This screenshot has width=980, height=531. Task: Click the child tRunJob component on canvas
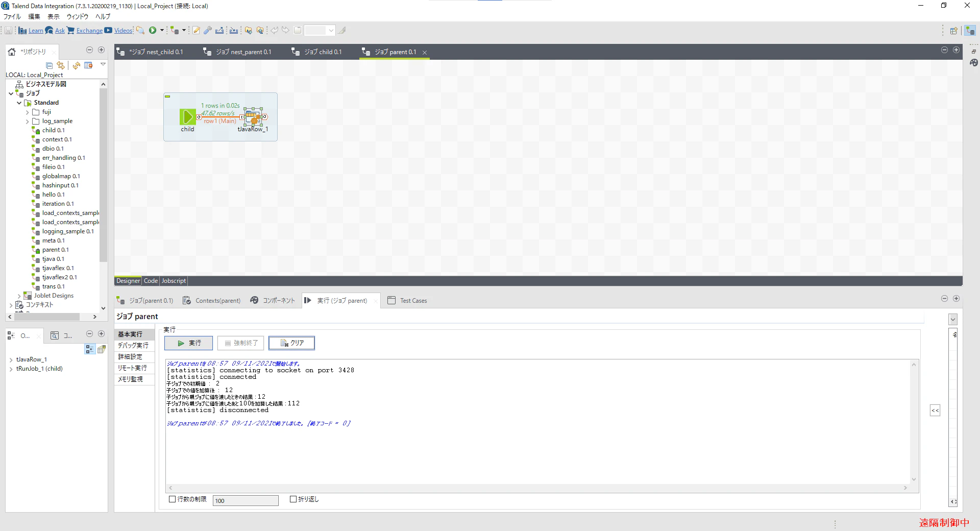coord(187,117)
